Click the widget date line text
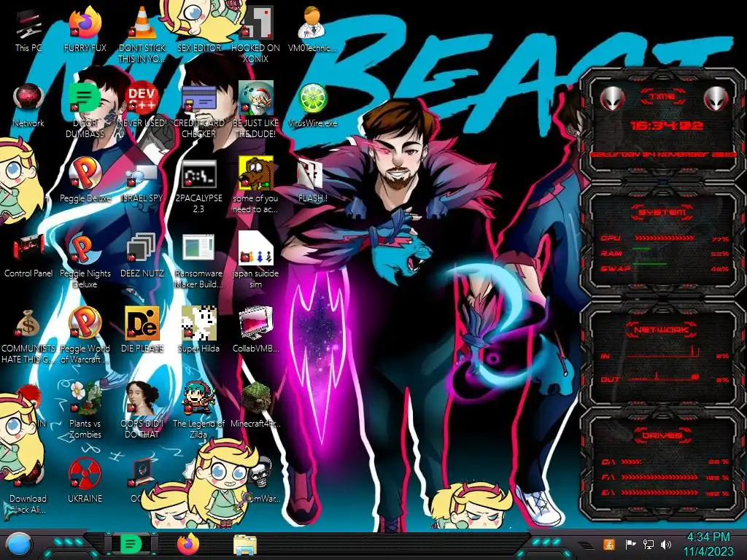The width and height of the screenshot is (747, 560). 664,155
